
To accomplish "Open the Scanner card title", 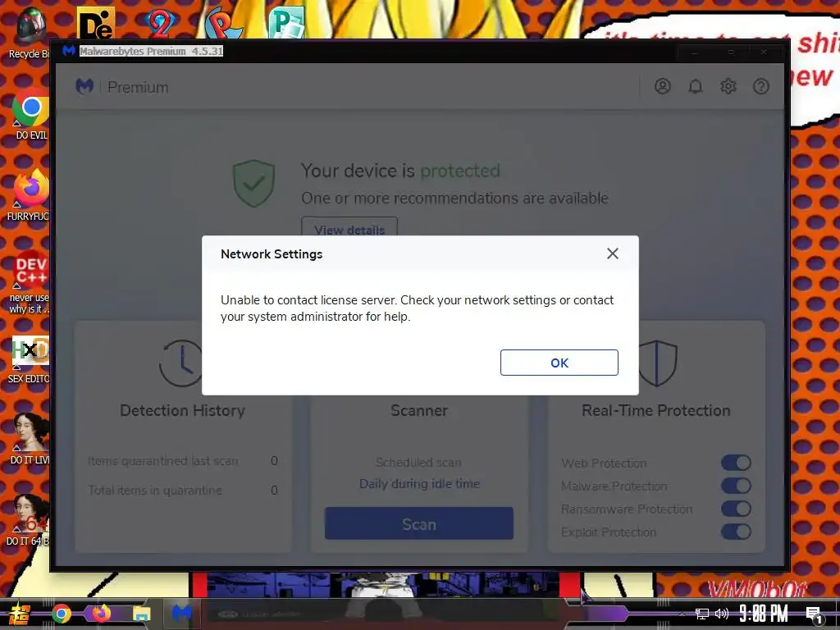I will point(419,410).
